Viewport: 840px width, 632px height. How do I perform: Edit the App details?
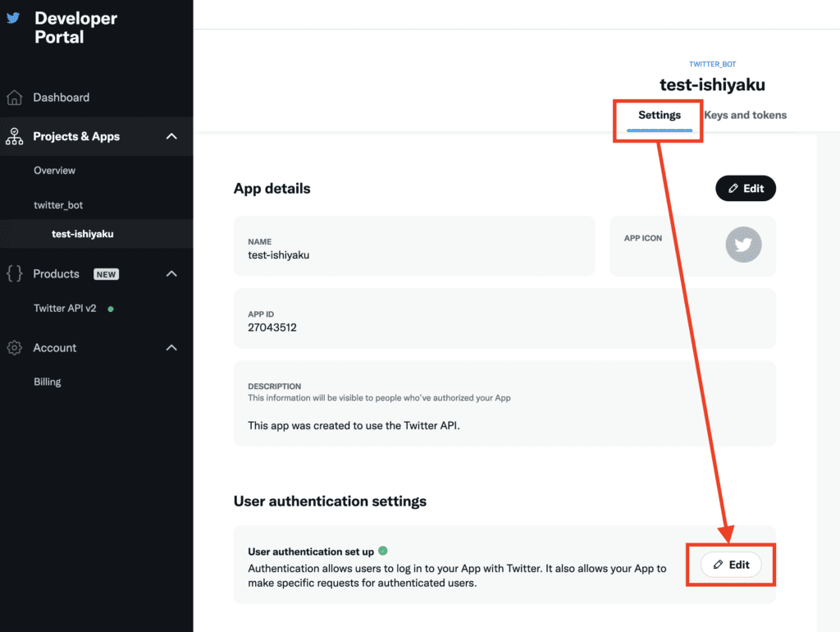coord(746,188)
